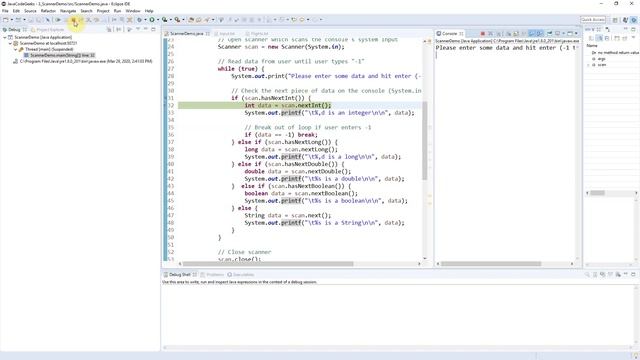Viewport: 640px width, 360px height.
Task: Click the Debug bug toolbar icon
Action: tap(139, 20)
